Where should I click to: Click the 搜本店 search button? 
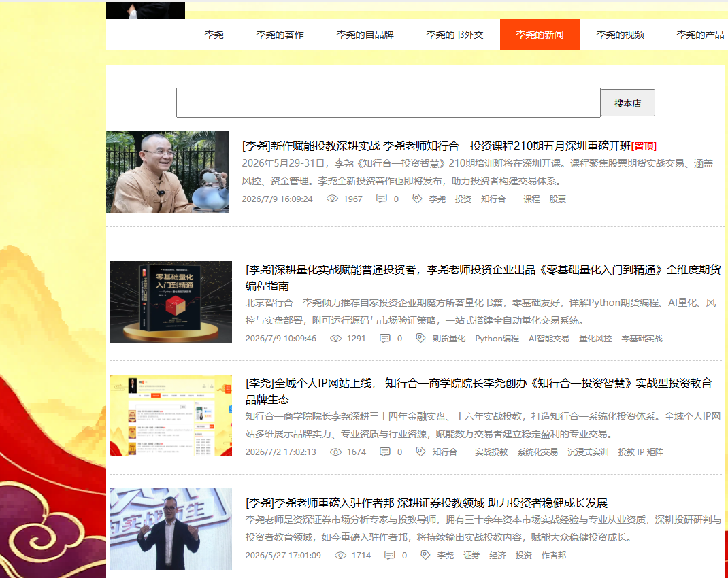tap(628, 103)
